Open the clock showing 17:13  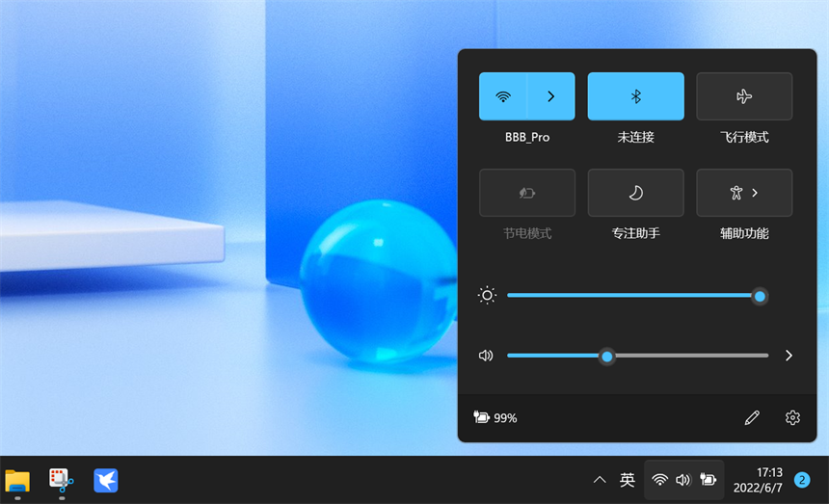(x=759, y=479)
